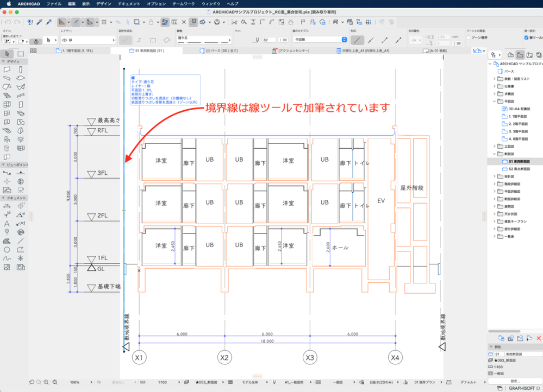543x392 pixels.
Task: Select the Arrow selection tool in toolbox
Action: (7, 54)
